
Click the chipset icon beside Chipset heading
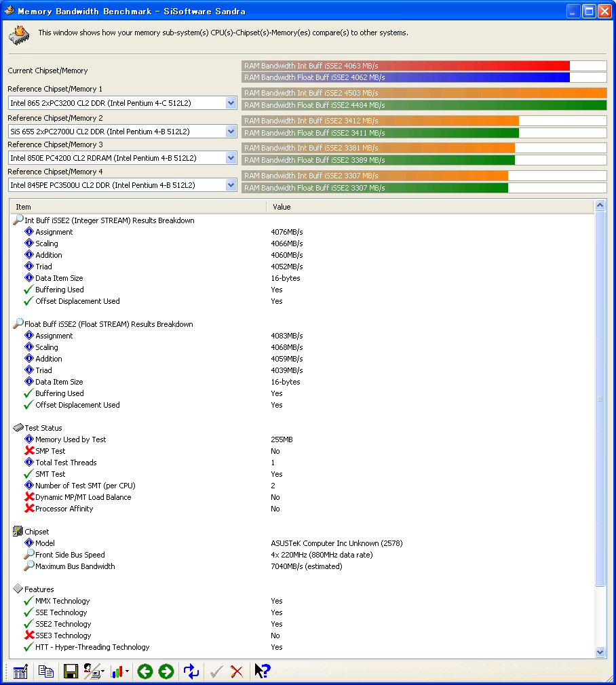18,531
